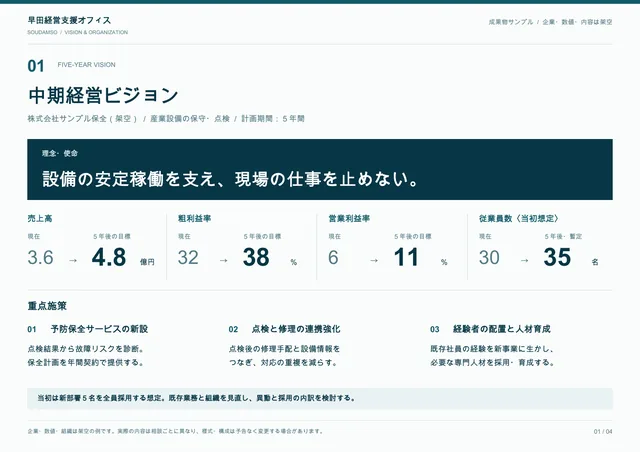This screenshot has height=452, width=640.
Task: Click the '億円' unit label
Action: (147, 262)
